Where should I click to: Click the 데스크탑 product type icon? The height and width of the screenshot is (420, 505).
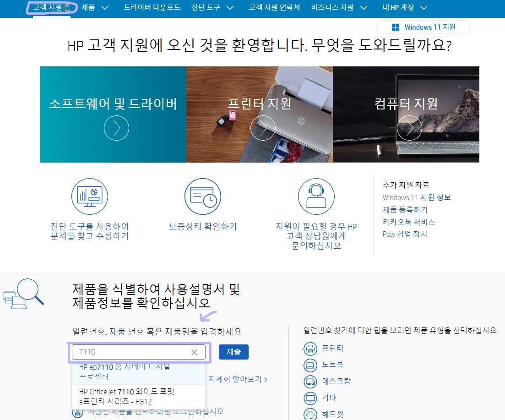tap(310, 382)
